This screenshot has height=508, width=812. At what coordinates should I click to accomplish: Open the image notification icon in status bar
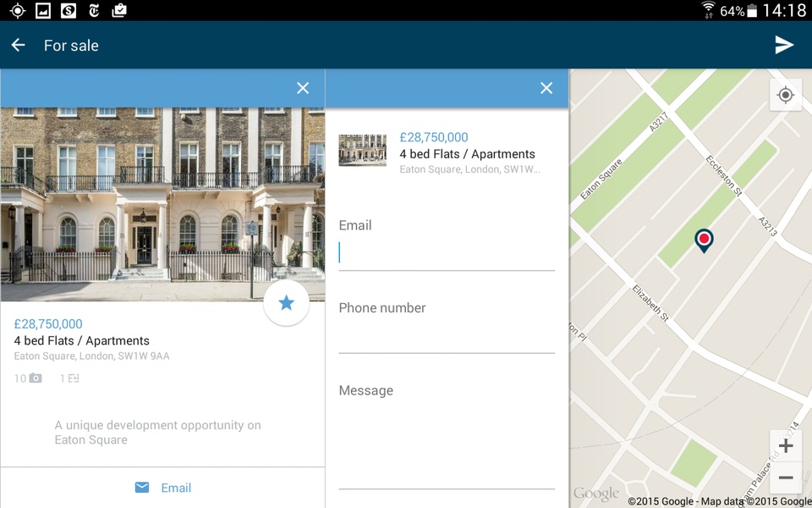point(43,10)
